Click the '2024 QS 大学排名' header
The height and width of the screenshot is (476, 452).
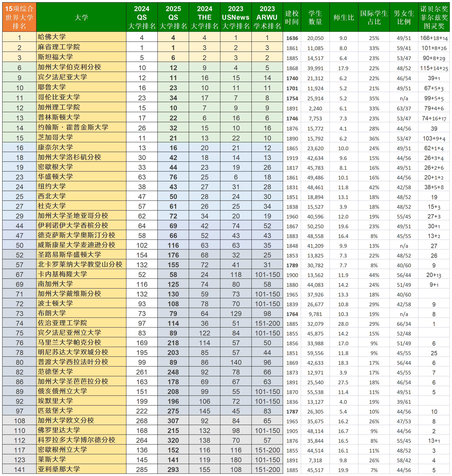pyautogui.click(x=142, y=17)
